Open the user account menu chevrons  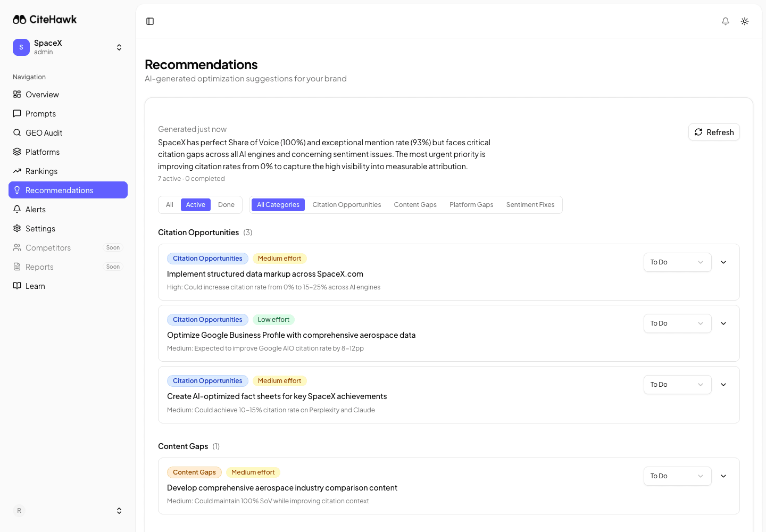tap(119, 511)
